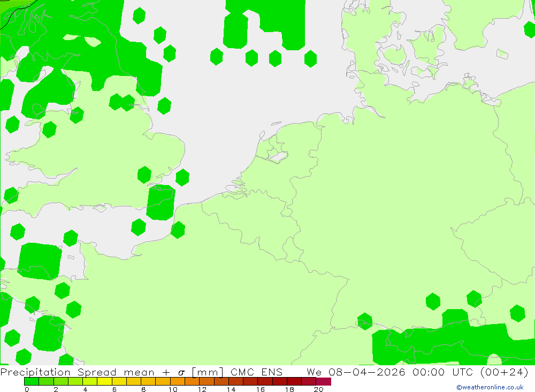Select the "CMC ENS" model label
This screenshot has height=392, width=535.
(x=257, y=372)
